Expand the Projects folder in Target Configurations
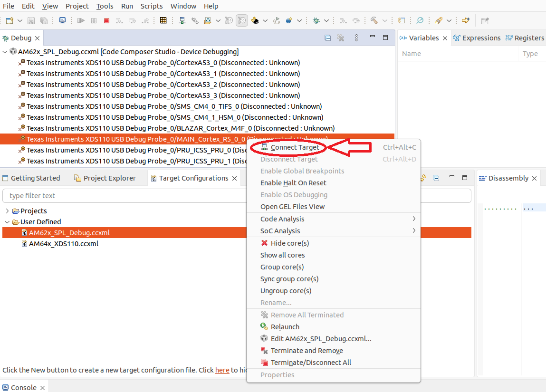 tap(7, 211)
